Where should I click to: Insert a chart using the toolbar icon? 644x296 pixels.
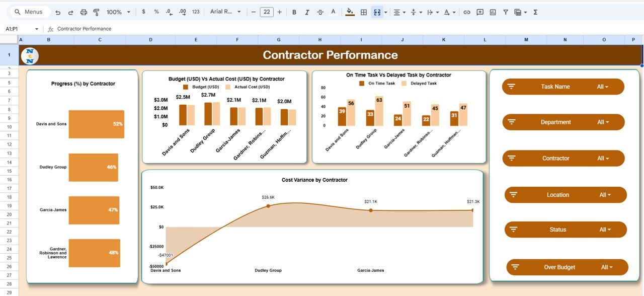(492, 12)
